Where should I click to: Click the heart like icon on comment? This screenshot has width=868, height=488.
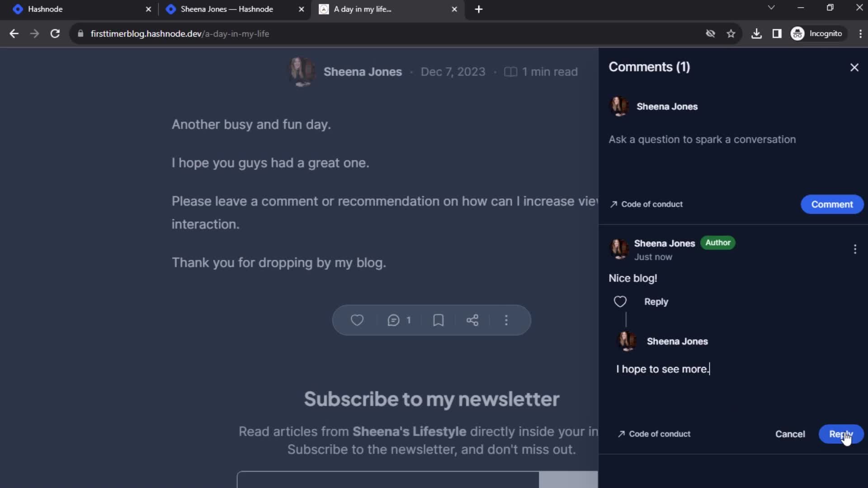(621, 301)
